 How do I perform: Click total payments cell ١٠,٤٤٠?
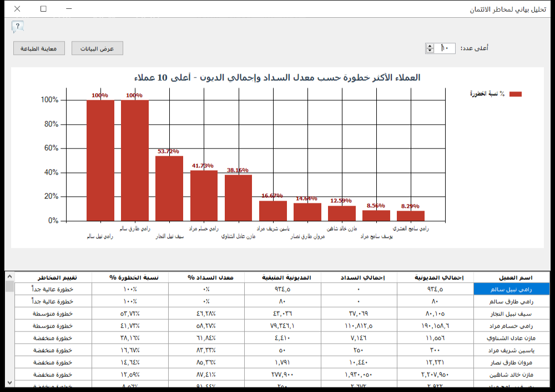(x=359, y=362)
